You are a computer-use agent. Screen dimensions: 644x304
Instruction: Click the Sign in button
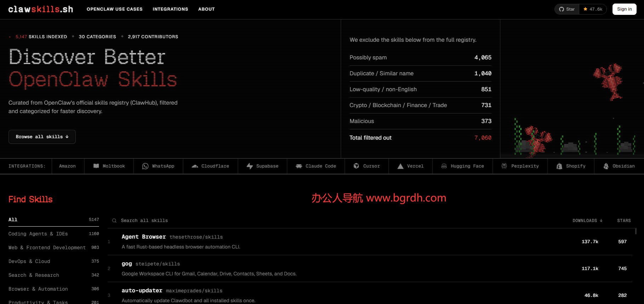click(x=624, y=9)
